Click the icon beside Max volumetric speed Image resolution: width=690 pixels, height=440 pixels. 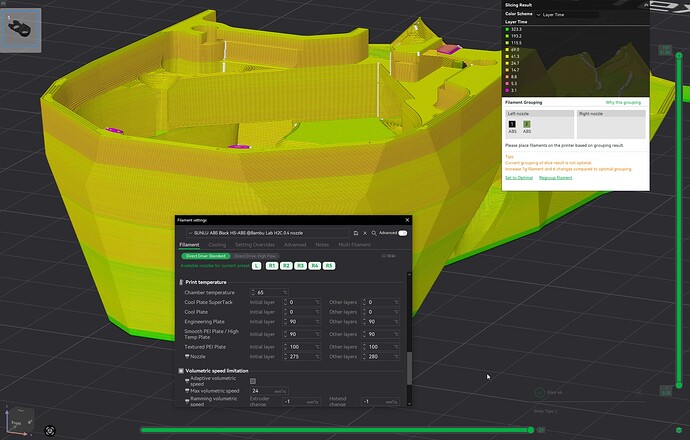coord(187,391)
